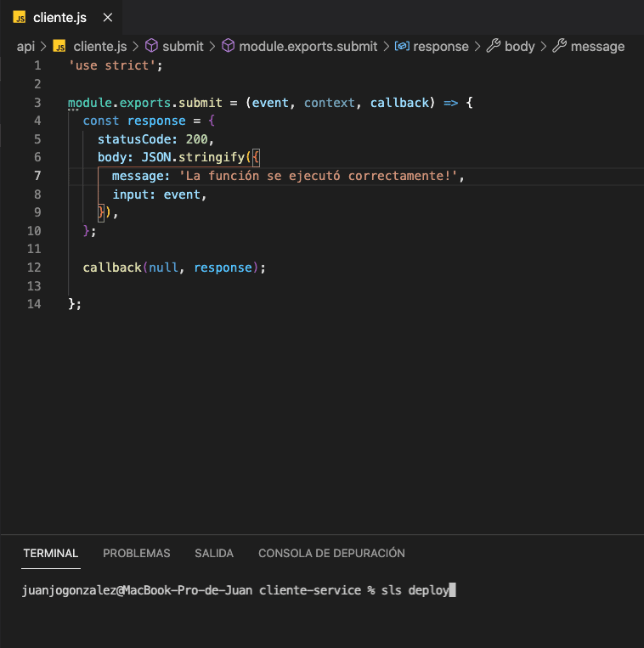Switch to the TERMINAL panel tab

(x=50, y=553)
